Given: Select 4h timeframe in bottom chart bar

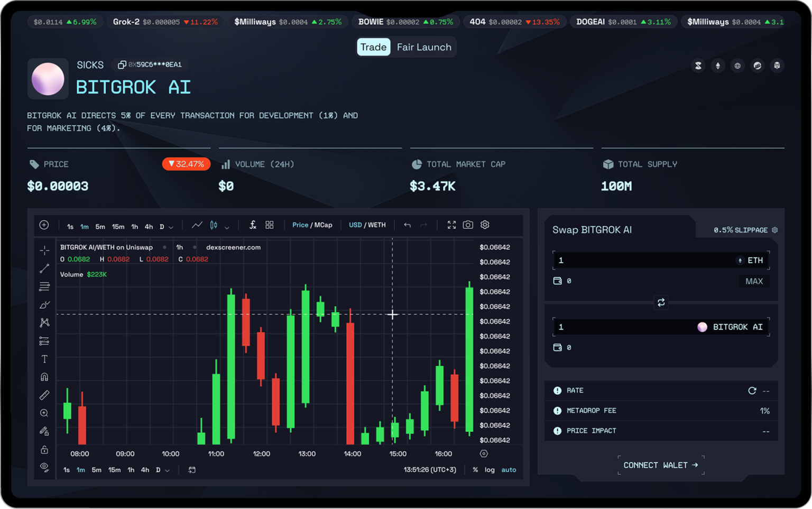Looking at the screenshot, I should point(145,470).
